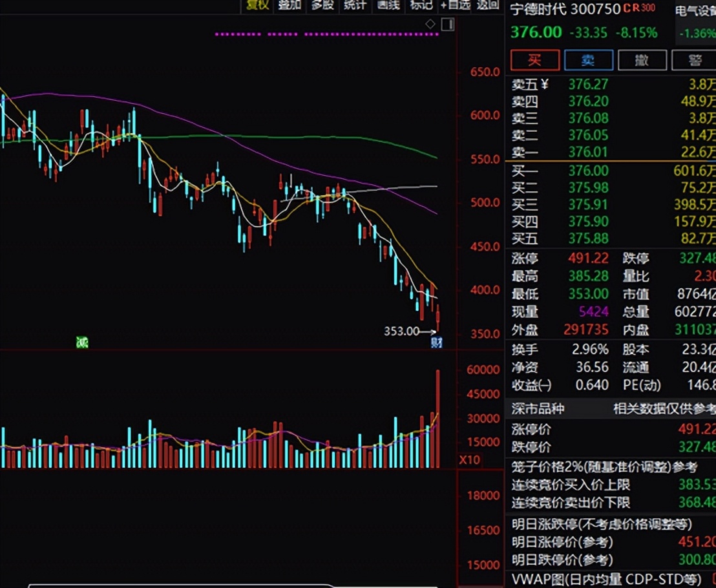Toggle 复权 price adjustment mode
This screenshot has height=588, width=716.
click(x=255, y=5)
